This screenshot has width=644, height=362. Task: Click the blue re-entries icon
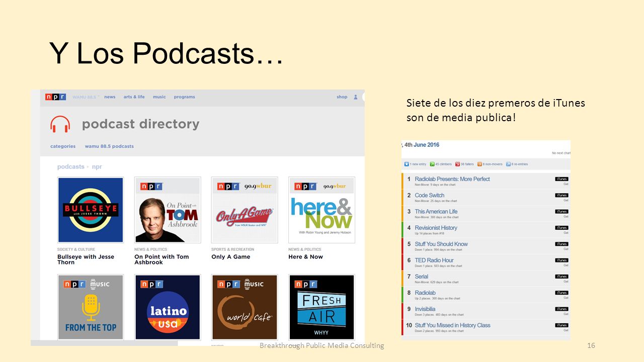(509, 164)
